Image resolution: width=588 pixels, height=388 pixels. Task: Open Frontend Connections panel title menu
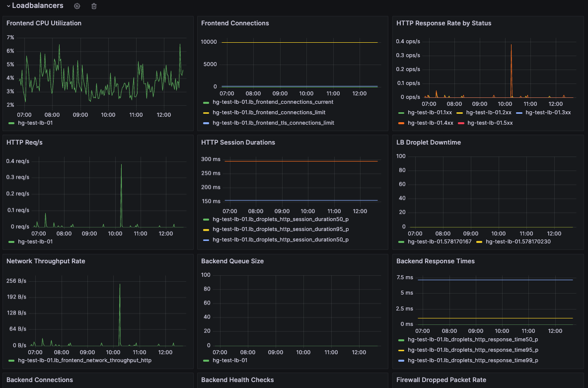click(x=235, y=23)
